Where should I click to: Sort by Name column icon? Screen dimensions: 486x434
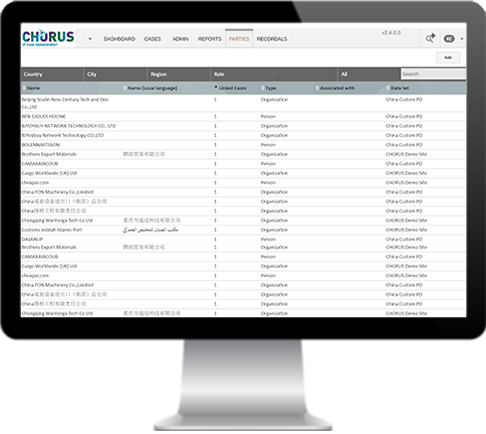pyautogui.click(x=24, y=88)
